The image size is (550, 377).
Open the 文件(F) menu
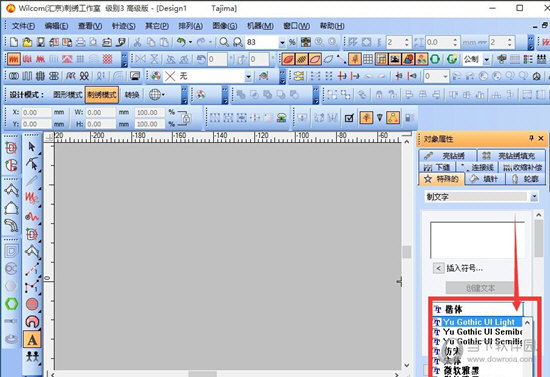point(23,26)
